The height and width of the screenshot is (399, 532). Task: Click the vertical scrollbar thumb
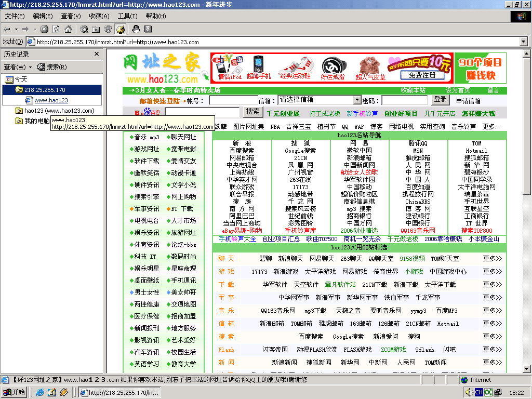(526, 126)
